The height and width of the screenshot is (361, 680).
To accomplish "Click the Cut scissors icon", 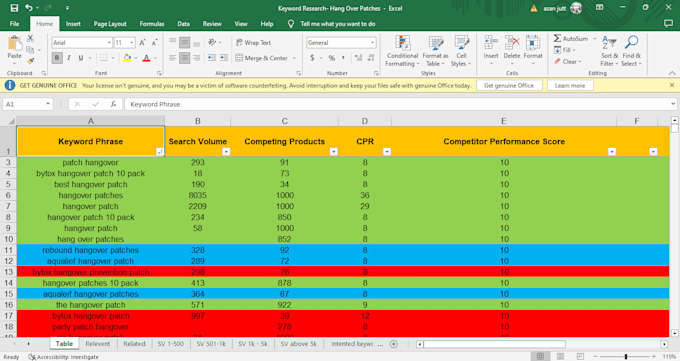I will click(30, 39).
